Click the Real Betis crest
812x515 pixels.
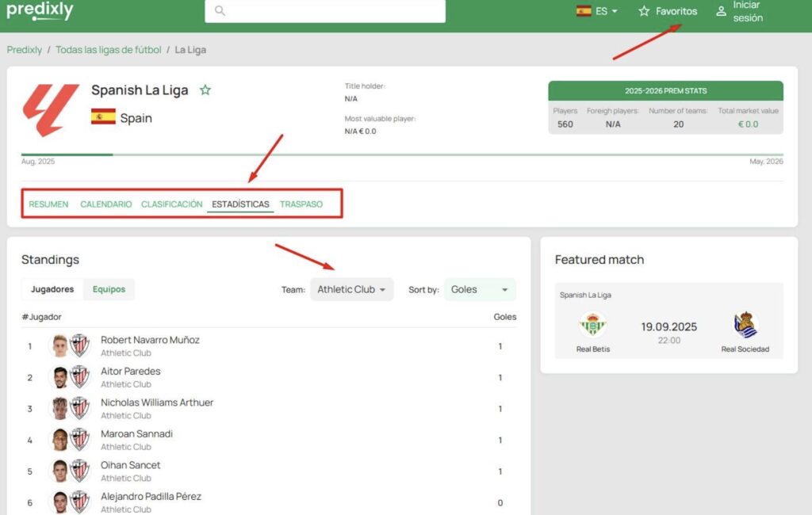tap(592, 323)
